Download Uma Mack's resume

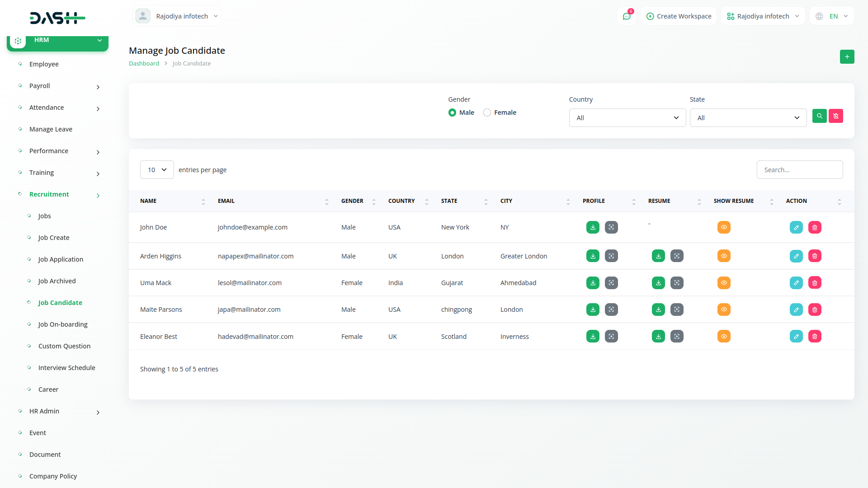pos(658,283)
